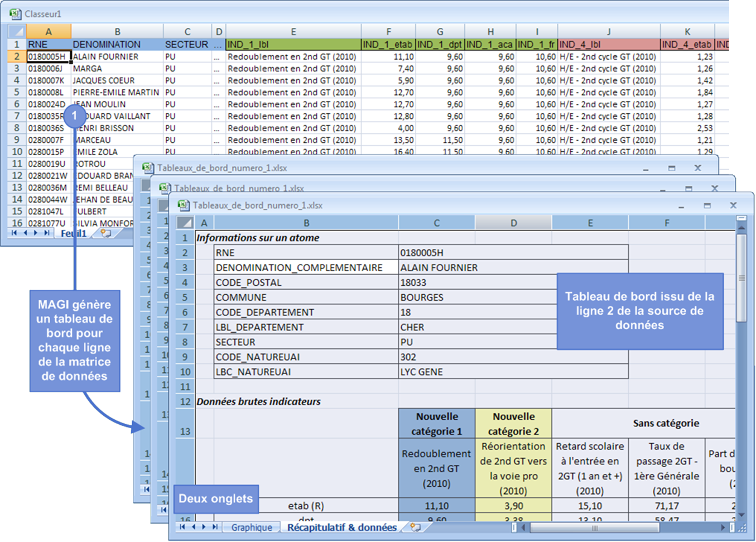
Task: Select column D header in front window
Action: click(x=513, y=223)
